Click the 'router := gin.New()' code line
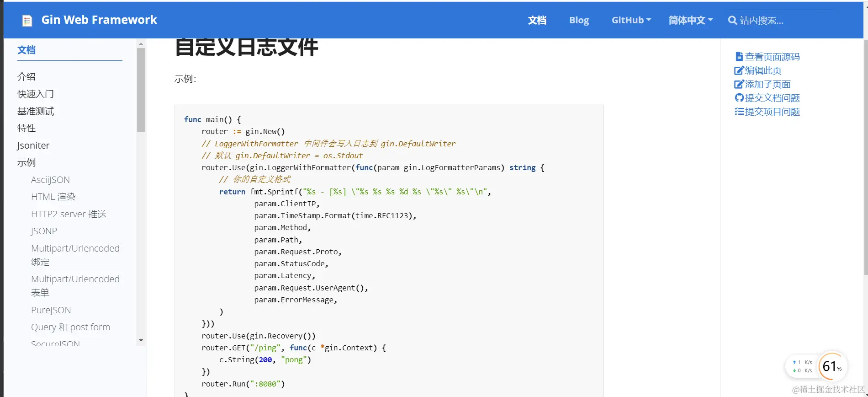This screenshot has width=868, height=397. [243, 131]
